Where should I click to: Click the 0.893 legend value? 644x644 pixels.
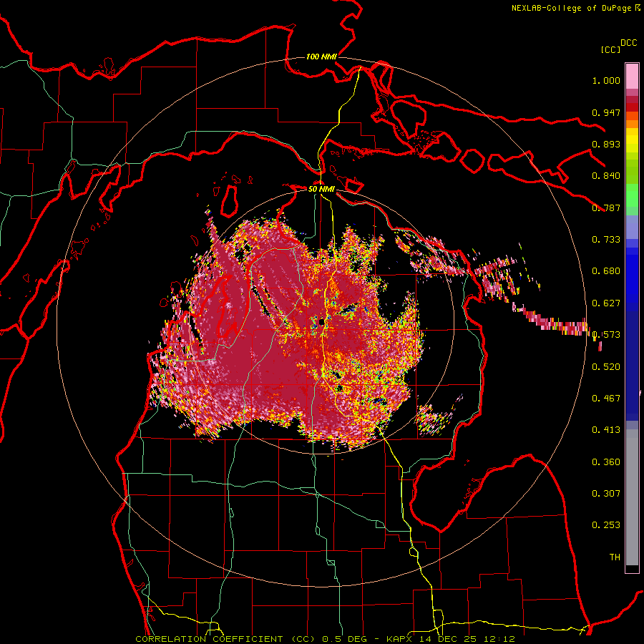click(x=606, y=144)
